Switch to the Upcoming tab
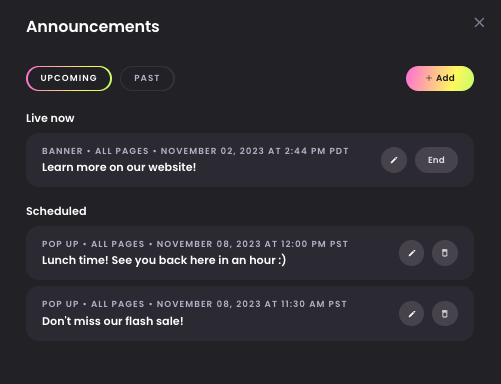501x384 pixels. coord(69,78)
